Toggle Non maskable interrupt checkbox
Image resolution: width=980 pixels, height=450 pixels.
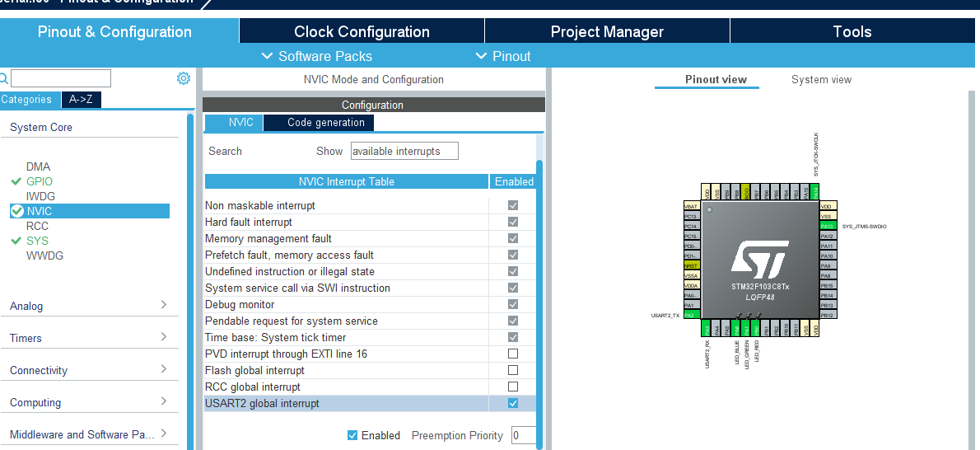click(513, 205)
